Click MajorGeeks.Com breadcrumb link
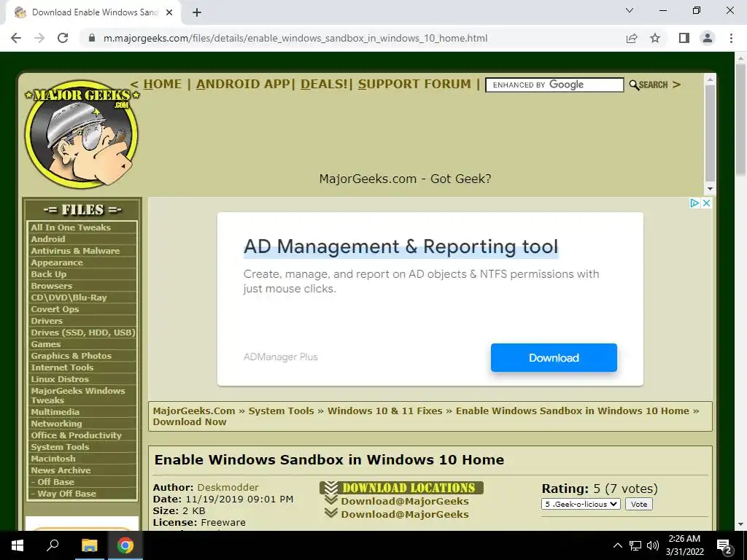This screenshot has height=560, width=747. 194,411
